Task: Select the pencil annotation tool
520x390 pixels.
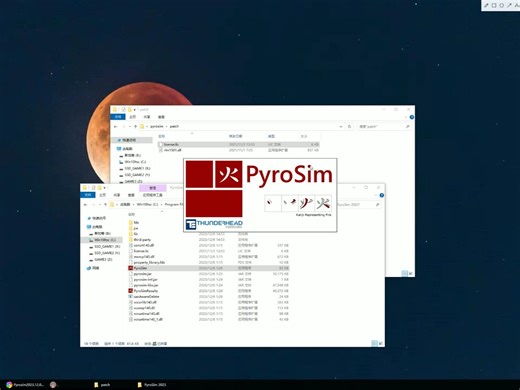Action: point(486,5)
